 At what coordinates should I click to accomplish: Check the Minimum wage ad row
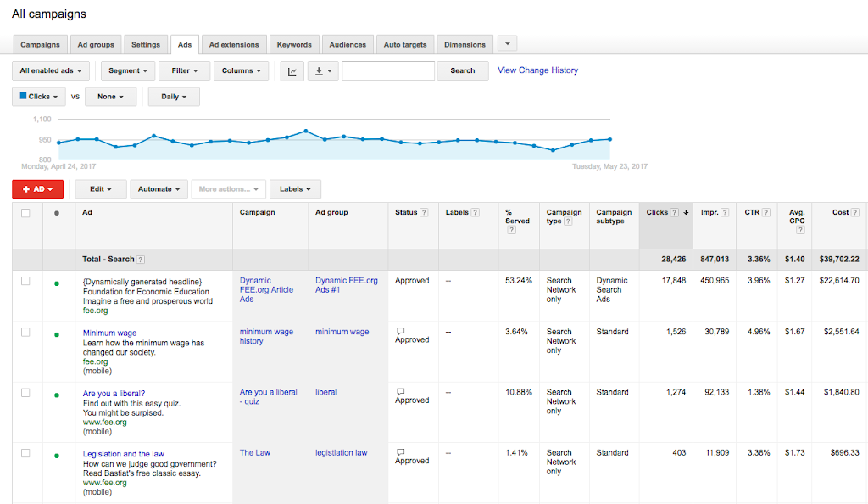tap(25, 333)
